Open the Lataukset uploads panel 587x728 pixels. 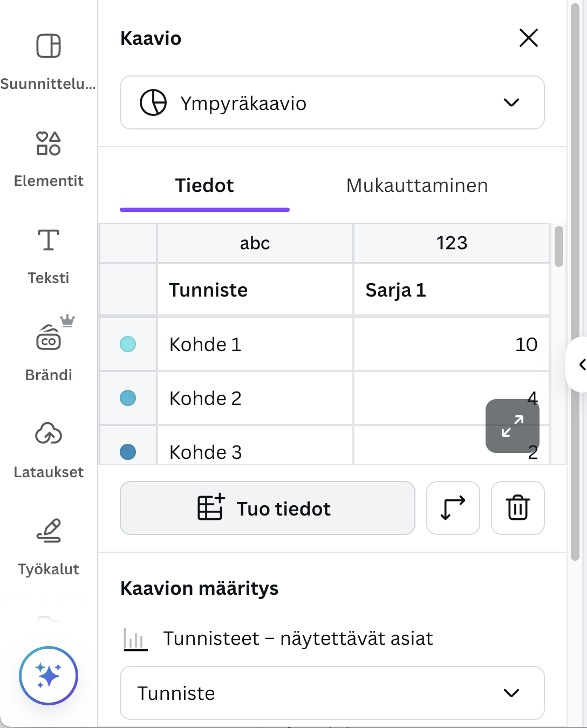(49, 435)
